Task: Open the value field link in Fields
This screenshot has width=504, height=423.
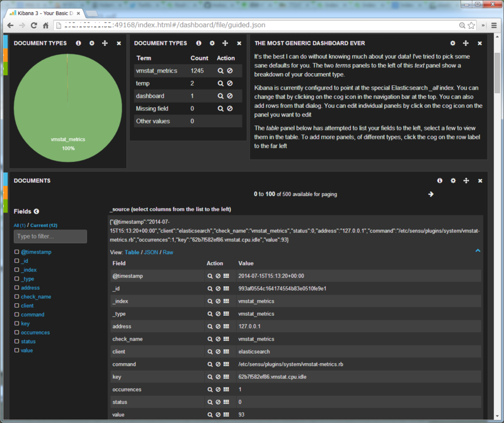Action: tap(26, 351)
